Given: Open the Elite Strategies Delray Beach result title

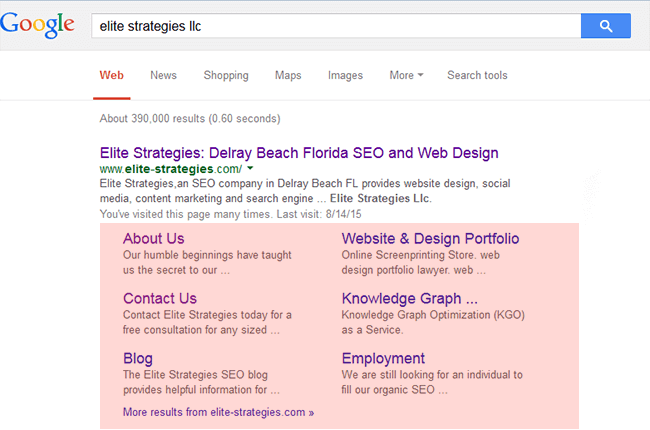Looking at the screenshot, I should (x=299, y=153).
